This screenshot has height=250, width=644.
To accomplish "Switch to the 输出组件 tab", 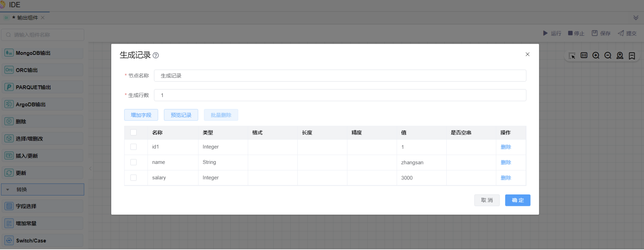I will [x=27, y=18].
